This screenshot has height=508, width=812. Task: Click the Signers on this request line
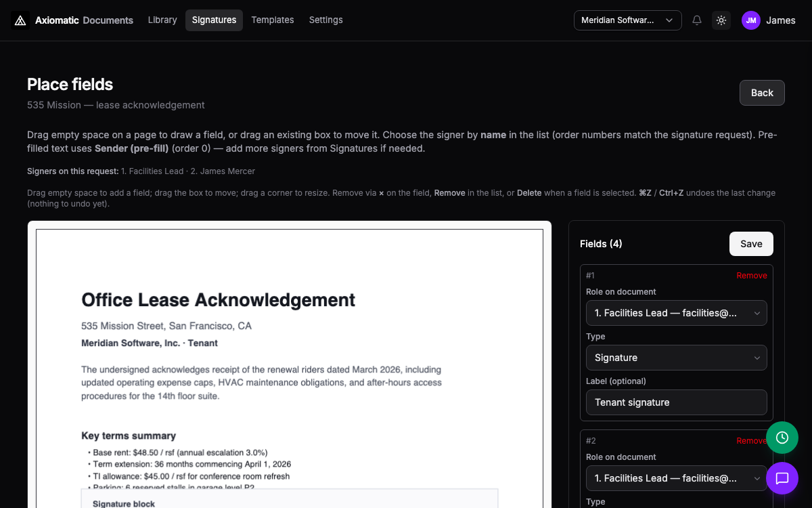141,171
